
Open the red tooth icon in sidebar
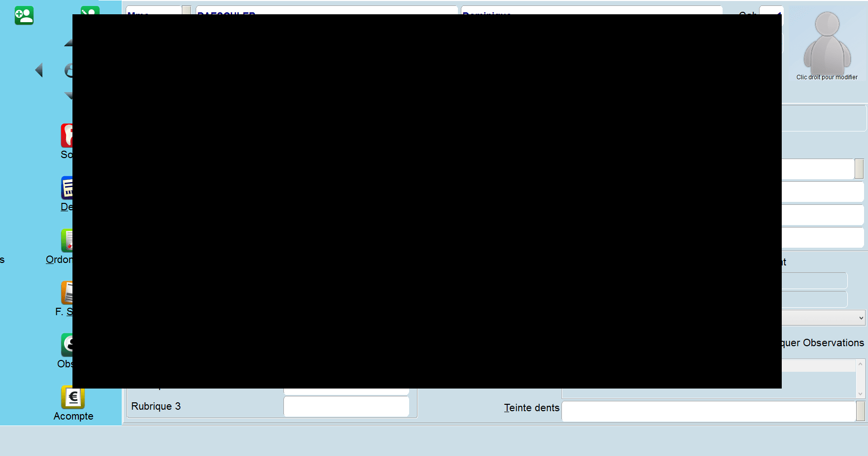[x=67, y=135]
